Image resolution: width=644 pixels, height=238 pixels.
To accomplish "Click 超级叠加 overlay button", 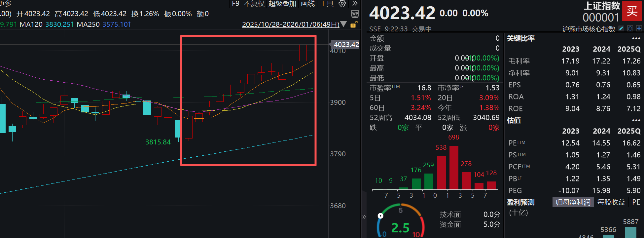I will click(282, 4).
